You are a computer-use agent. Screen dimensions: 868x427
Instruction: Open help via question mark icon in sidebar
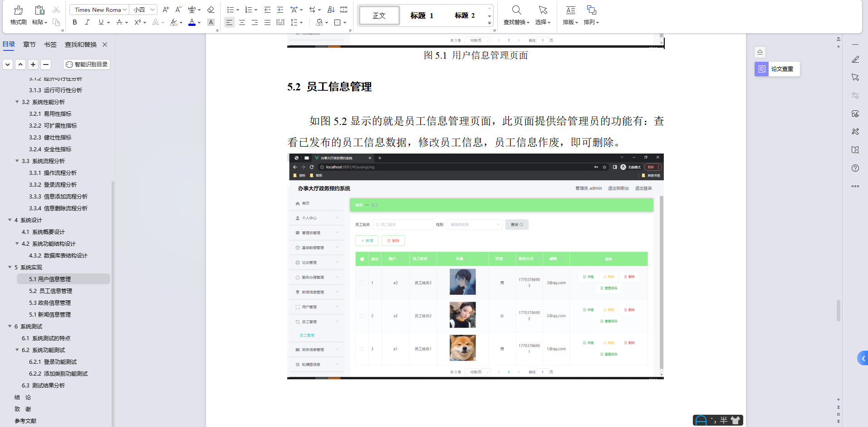tap(855, 168)
